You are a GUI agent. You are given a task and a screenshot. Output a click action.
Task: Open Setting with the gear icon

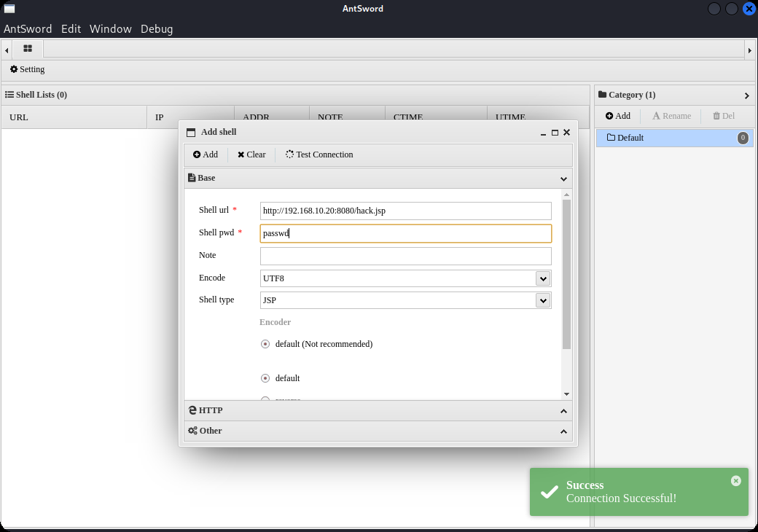point(28,69)
